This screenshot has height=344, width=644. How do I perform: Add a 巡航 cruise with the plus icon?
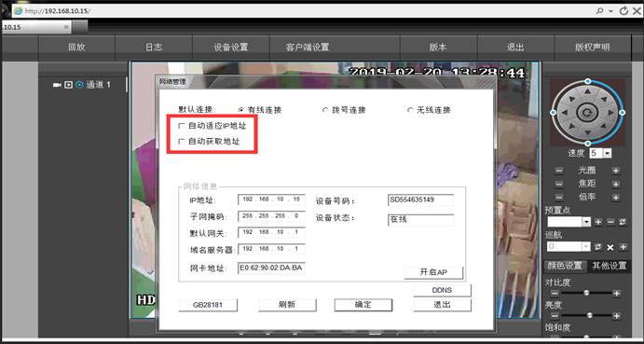(x=623, y=247)
